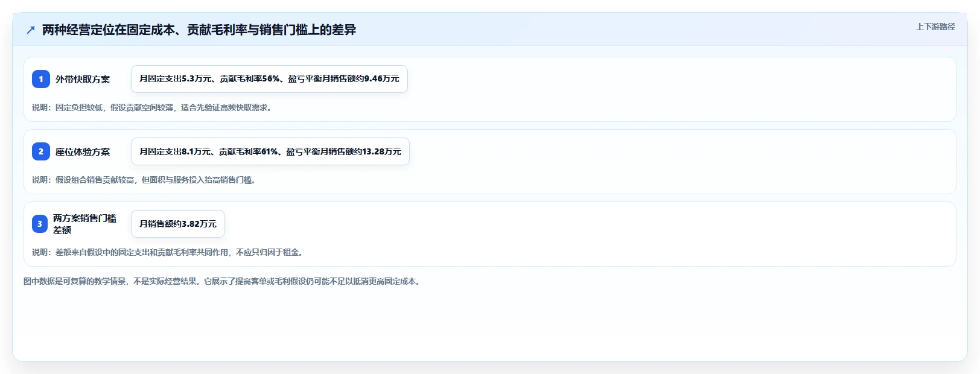Screen dimensions: 980x374
Task: Click note 差额来自假设中的固定支出
Action: [x=168, y=252]
